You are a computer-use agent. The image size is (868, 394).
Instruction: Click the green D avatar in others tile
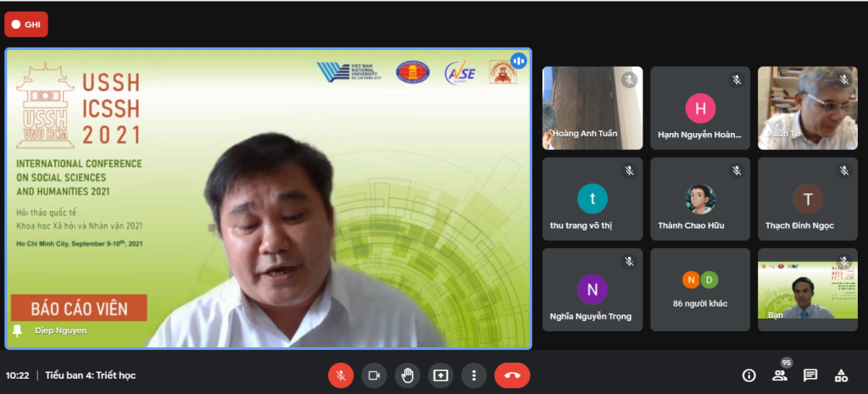pyautogui.click(x=709, y=280)
